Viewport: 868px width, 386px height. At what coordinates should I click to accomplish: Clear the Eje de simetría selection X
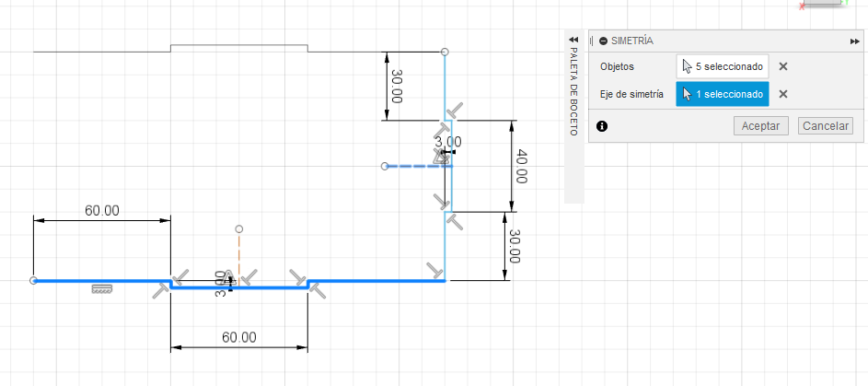coord(782,94)
